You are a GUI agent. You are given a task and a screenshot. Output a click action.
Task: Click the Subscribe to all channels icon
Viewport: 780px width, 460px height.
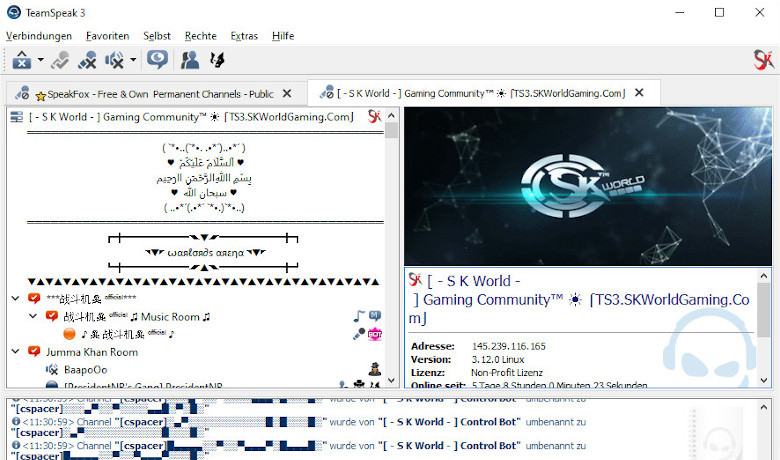tap(61, 60)
